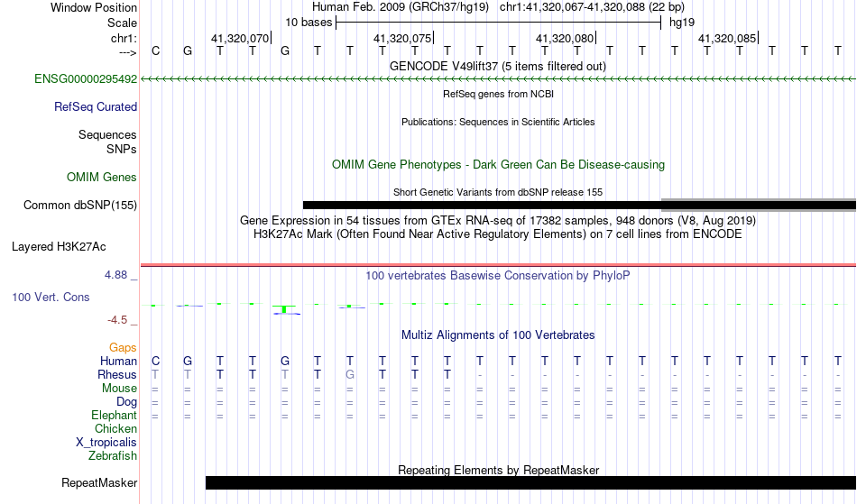Click the ---> sequence direction arrow label
This screenshot has height=504, width=857.
click(x=128, y=52)
